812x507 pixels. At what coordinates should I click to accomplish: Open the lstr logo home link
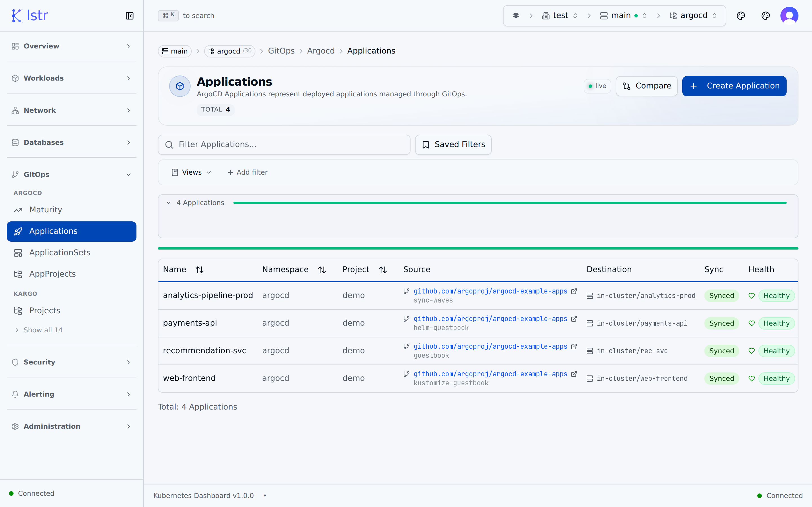29,15
